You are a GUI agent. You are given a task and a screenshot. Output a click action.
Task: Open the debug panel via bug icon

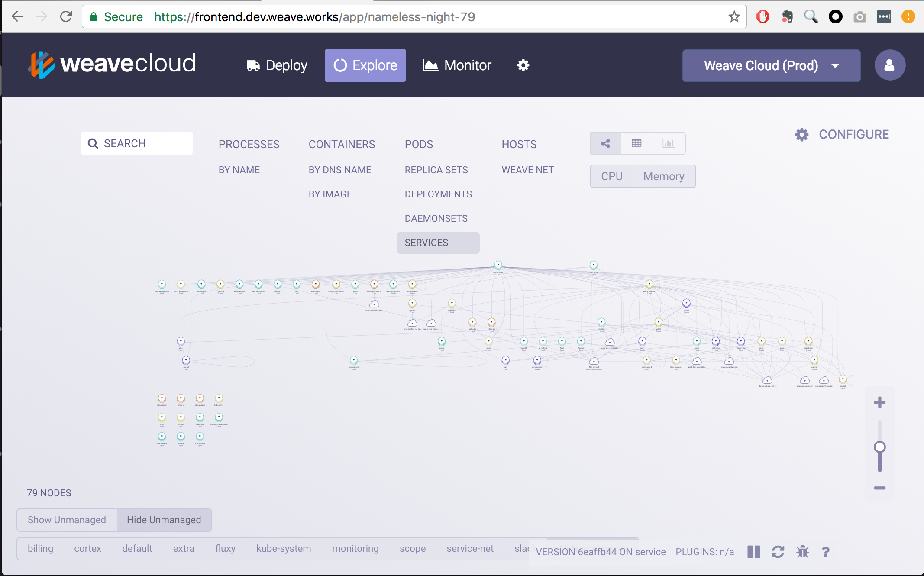click(x=803, y=552)
